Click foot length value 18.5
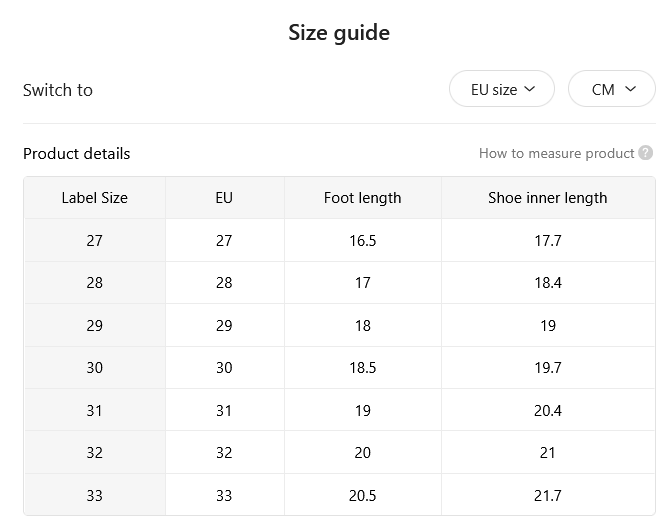This screenshot has width=658, height=528. pos(363,368)
